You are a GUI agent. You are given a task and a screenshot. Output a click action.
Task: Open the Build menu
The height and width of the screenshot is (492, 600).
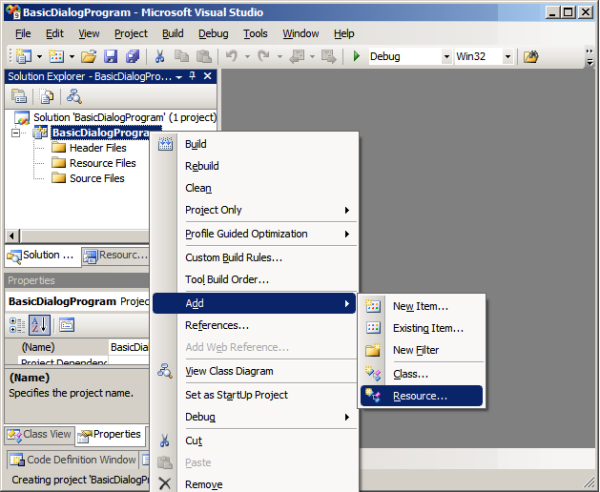pos(173,34)
